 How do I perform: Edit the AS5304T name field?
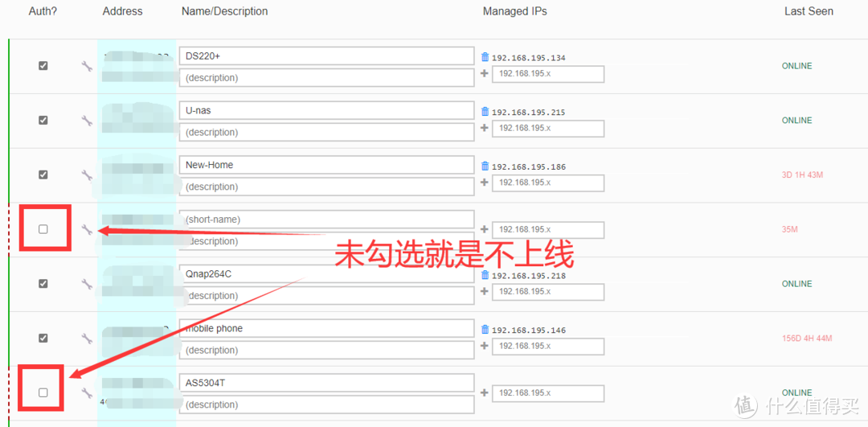click(x=326, y=383)
